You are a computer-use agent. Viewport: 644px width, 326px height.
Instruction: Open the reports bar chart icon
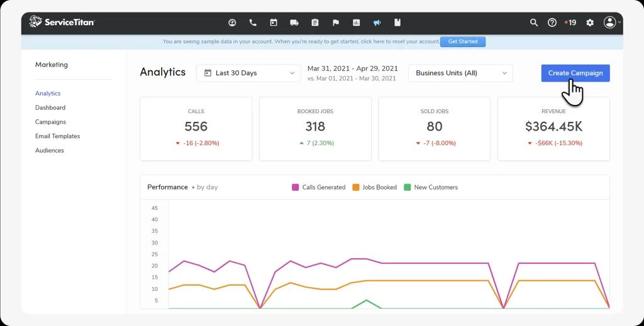357,23
